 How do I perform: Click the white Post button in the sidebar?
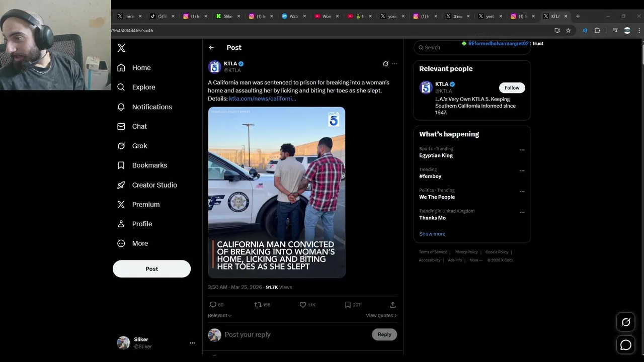(151, 268)
